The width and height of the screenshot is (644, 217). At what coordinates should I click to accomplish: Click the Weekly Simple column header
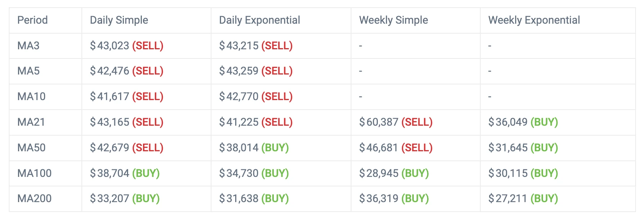[x=394, y=20]
